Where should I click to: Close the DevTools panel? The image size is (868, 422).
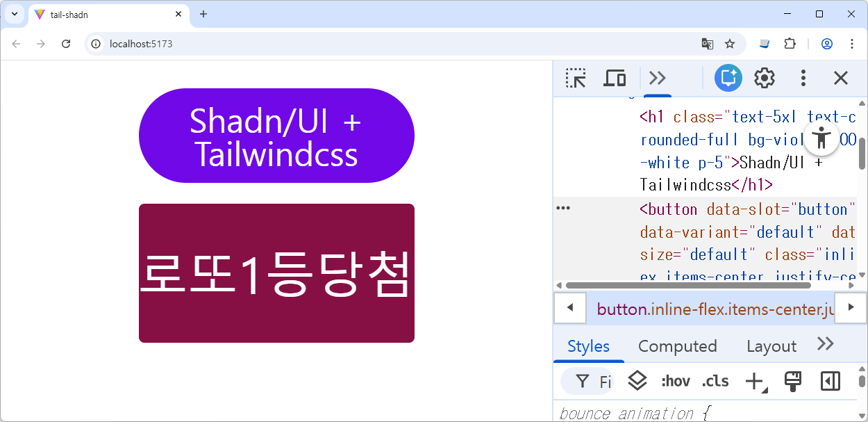click(841, 78)
